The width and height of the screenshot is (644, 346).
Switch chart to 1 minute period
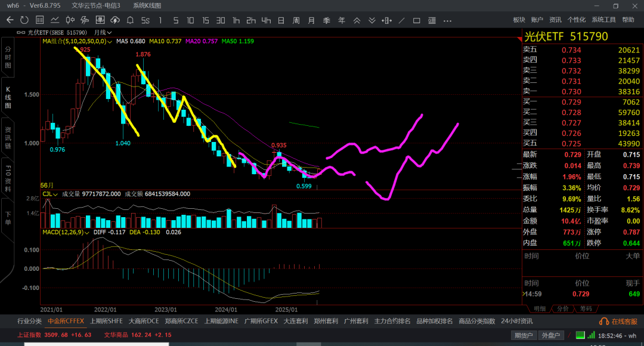(160, 20)
